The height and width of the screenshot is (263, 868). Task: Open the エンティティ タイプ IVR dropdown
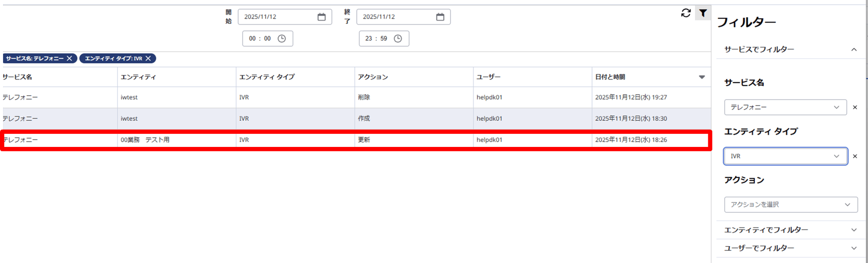[x=785, y=156]
